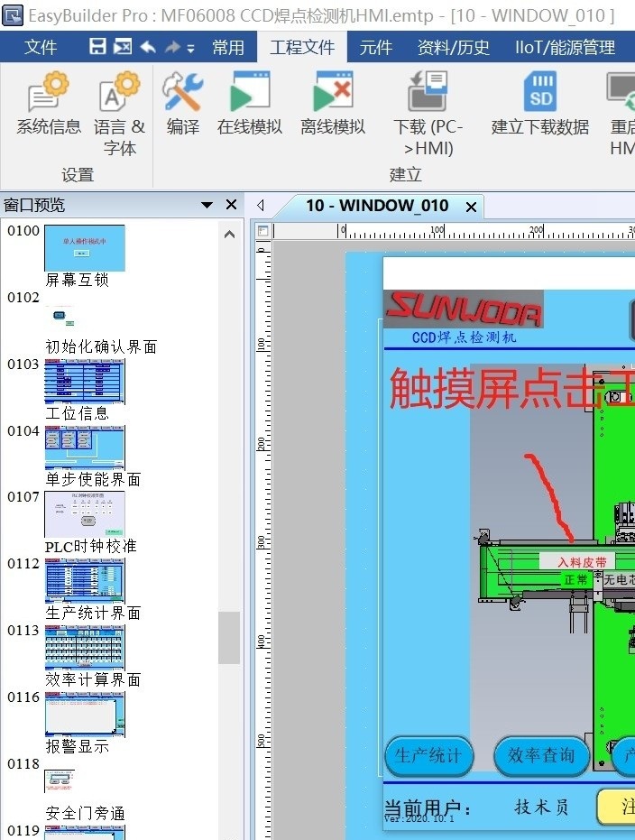The height and width of the screenshot is (840, 635).
Task: Select the 当前用户 label on canvas
Action: coord(428,808)
